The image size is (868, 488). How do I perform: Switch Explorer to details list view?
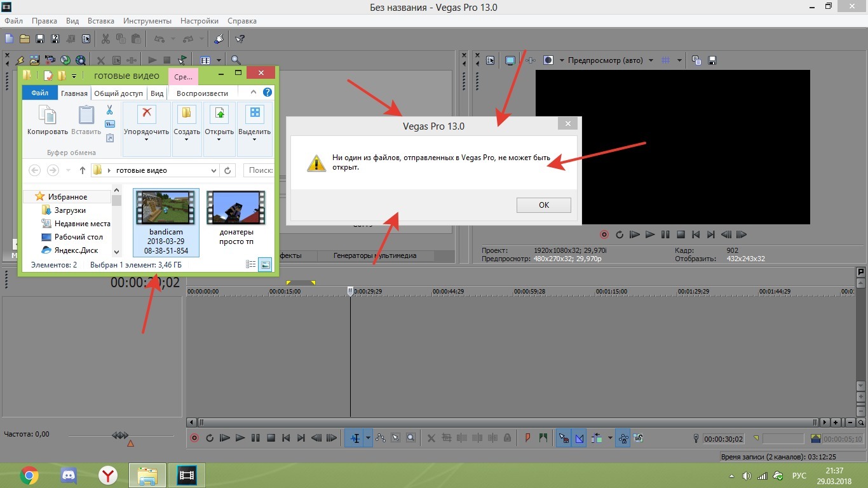point(251,264)
